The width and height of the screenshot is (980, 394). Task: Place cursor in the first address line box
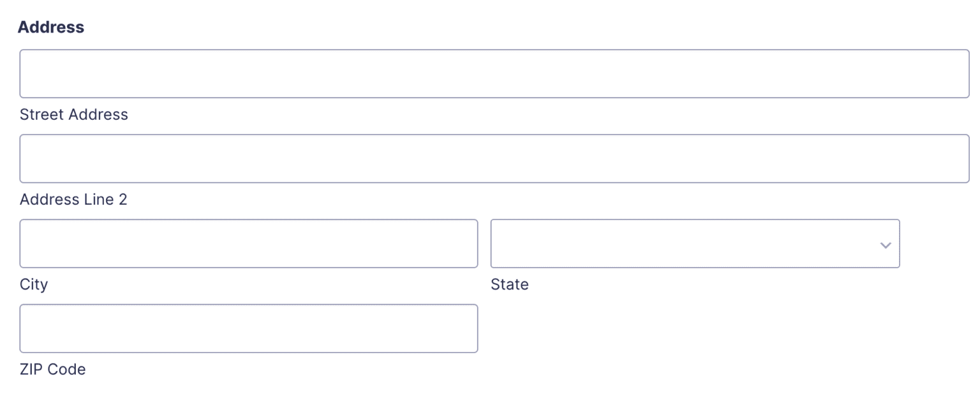pyautogui.click(x=494, y=73)
